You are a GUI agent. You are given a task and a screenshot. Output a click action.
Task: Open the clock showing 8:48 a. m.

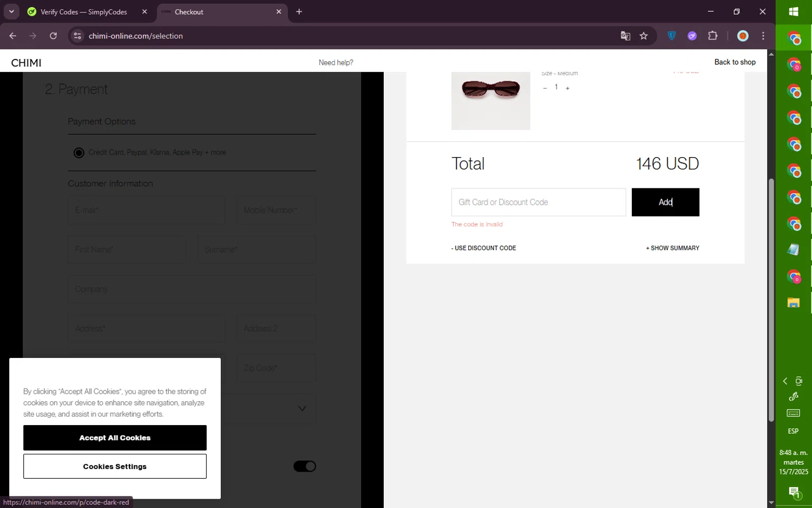pyautogui.click(x=794, y=462)
